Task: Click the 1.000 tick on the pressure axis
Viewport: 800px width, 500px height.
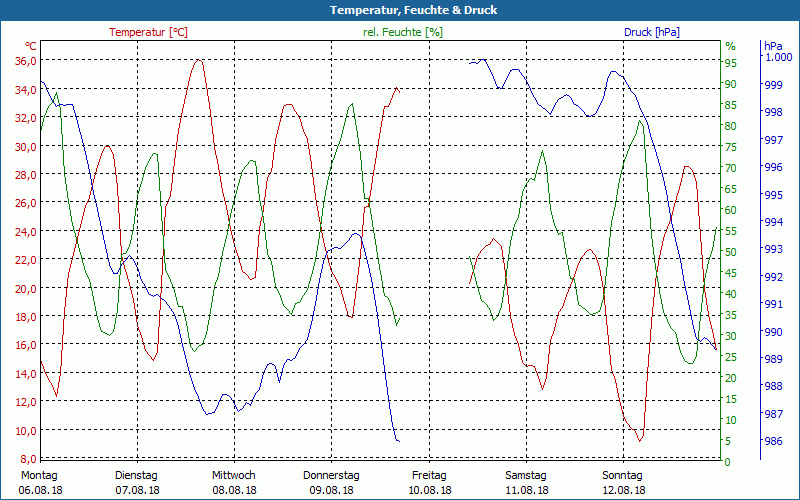Action: [778, 58]
